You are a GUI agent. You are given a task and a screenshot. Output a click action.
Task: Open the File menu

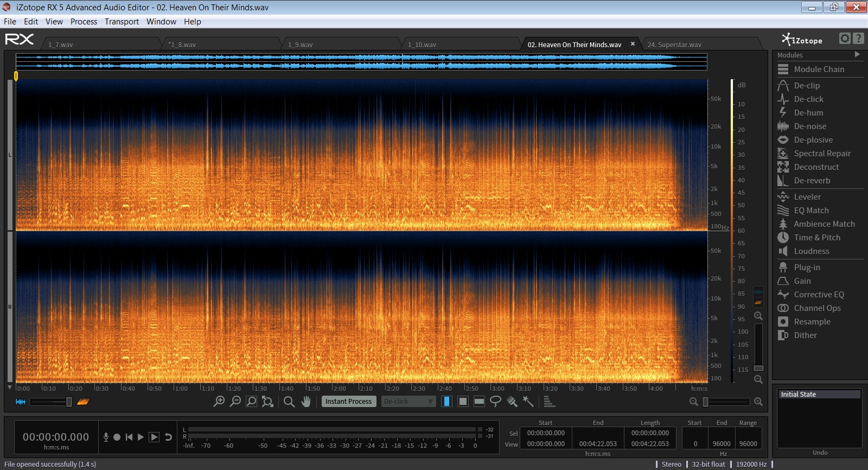pos(10,22)
